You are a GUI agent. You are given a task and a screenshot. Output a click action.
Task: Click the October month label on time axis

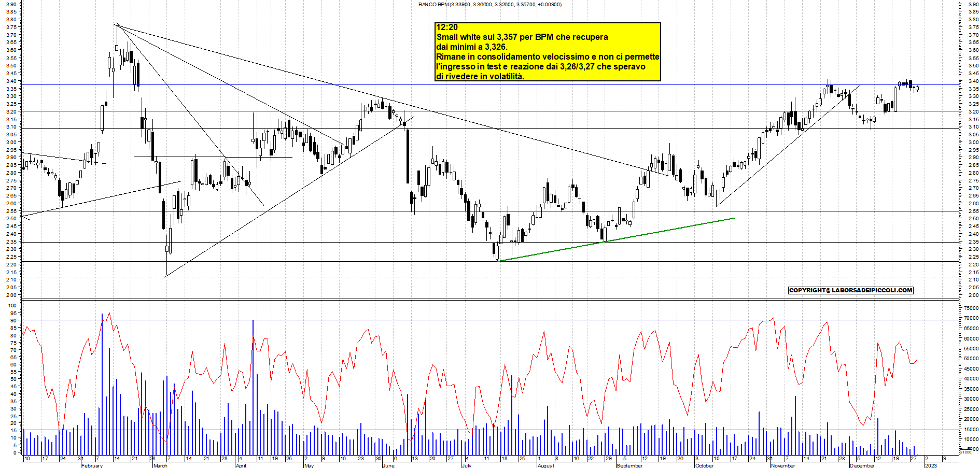tap(704, 465)
